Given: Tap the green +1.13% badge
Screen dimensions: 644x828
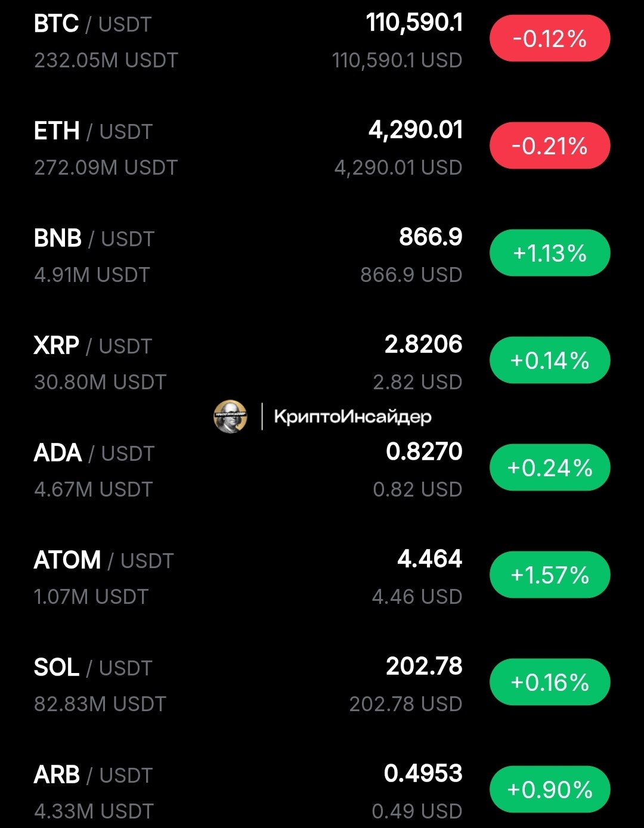Looking at the screenshot, I should [x=550, y=253].
